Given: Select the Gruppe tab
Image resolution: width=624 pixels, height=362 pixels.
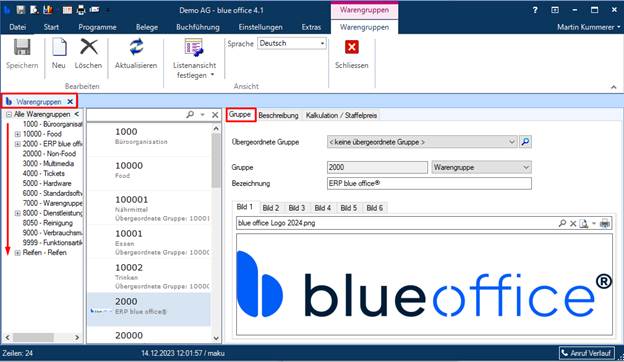Looking at the screenshot, I should coord(240,115).
